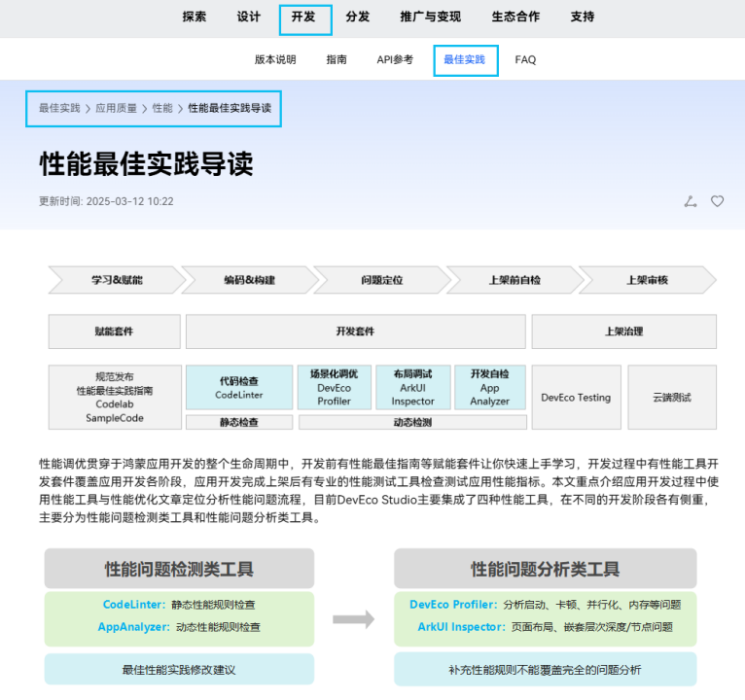Click the DevEco Profiler diagram box
Image resolution: width=745 pixels, height=700 pixels.
point(334,387)
